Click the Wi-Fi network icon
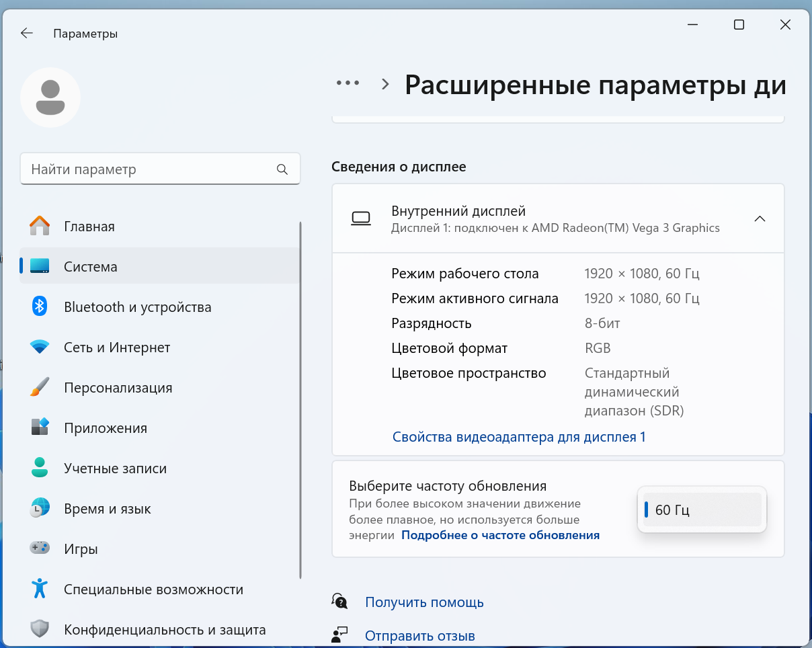This screenshot has width=812, height=648. pyautogui.click(x=40, y=348)
